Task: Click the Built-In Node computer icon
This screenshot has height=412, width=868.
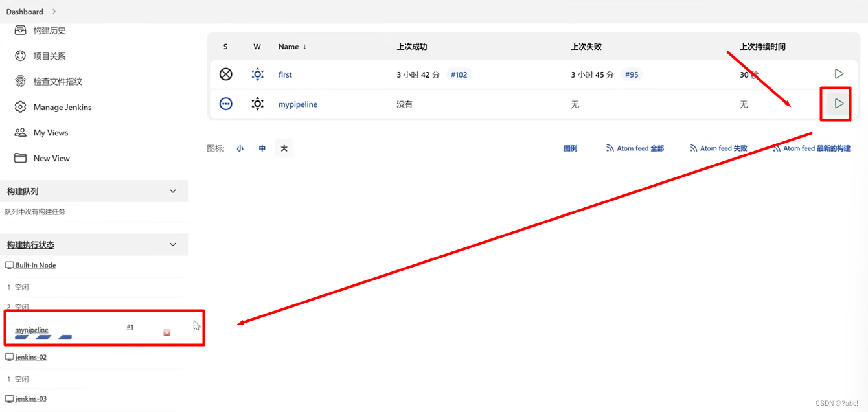Action: point(9,265)
